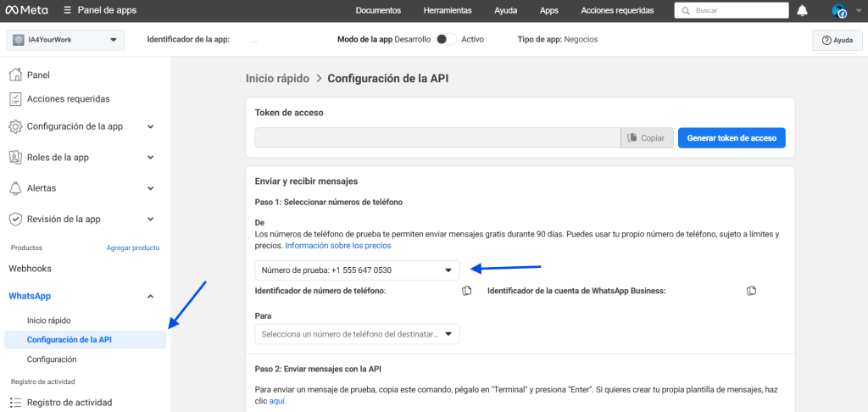868x412 pixels.
Task: Open Panel in sidebar
Action: (38, 75)
